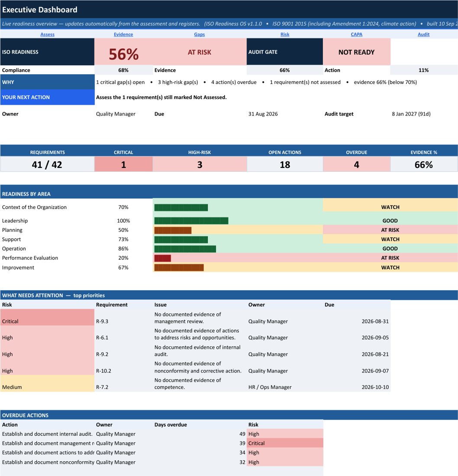This screenshot has width=458, height=476.
Task: Click the Improvement 67% progress bar
Action: point(179,267)
